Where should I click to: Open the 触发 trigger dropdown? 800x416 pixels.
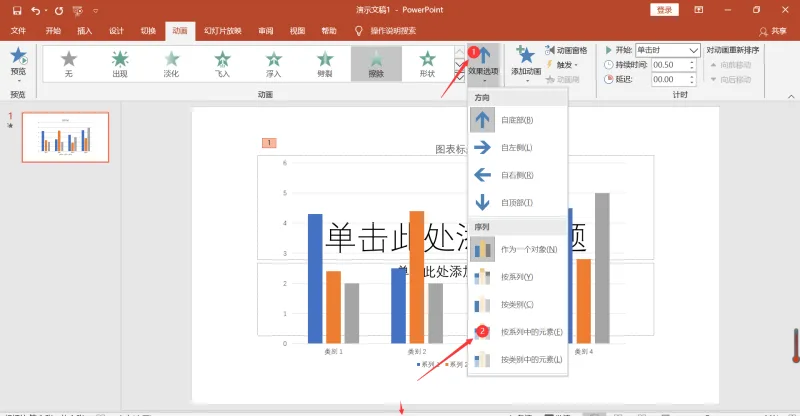[x=562, y=65]
